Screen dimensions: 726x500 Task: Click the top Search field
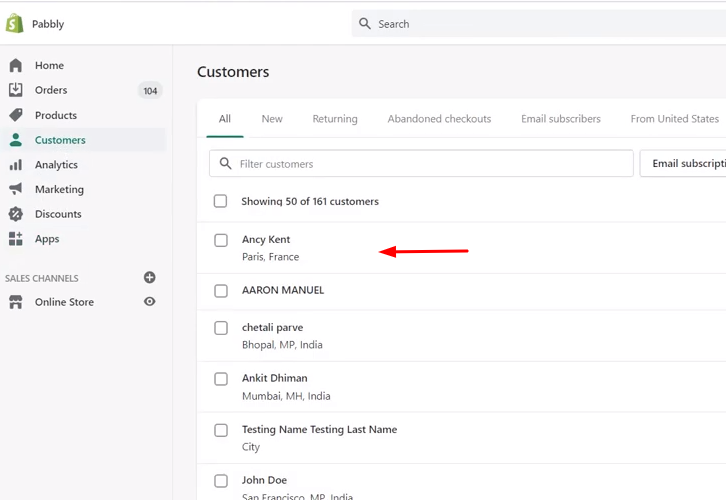pyautogui.click(x=538, y=24)
